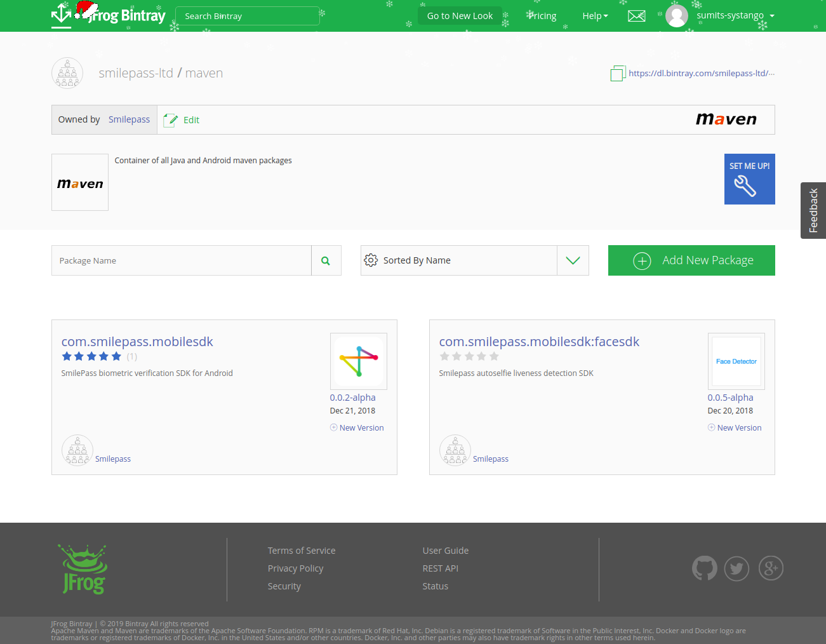Click the Maven logo in owner bar
Viewport: 826px width, 644px height.
click(726, 119)
